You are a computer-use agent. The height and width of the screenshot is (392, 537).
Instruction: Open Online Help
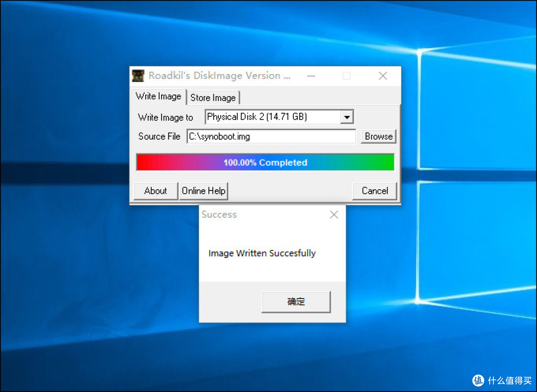[203, 191]
